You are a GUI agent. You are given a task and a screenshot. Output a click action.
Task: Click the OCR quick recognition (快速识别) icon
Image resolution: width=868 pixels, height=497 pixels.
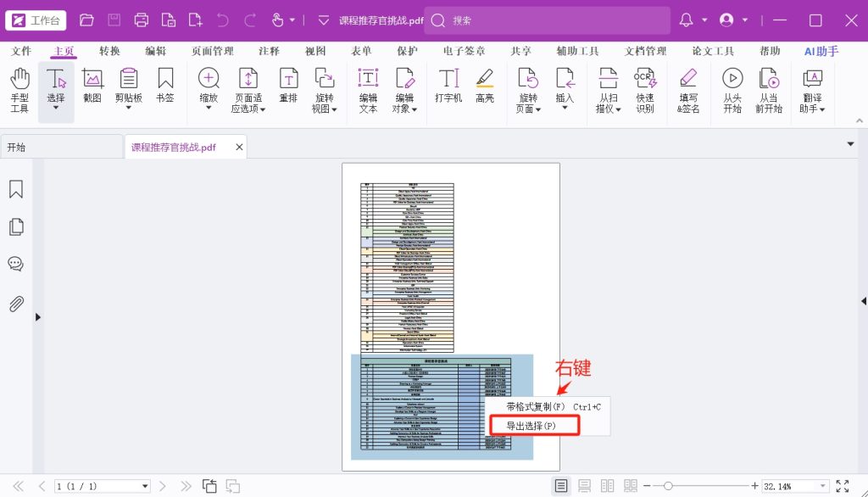[644, 91]
